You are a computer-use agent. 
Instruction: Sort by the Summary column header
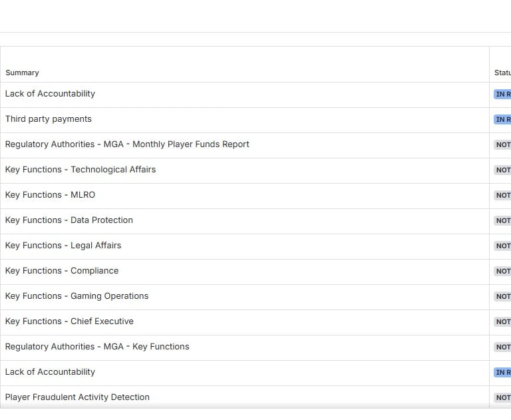point(23,73)
